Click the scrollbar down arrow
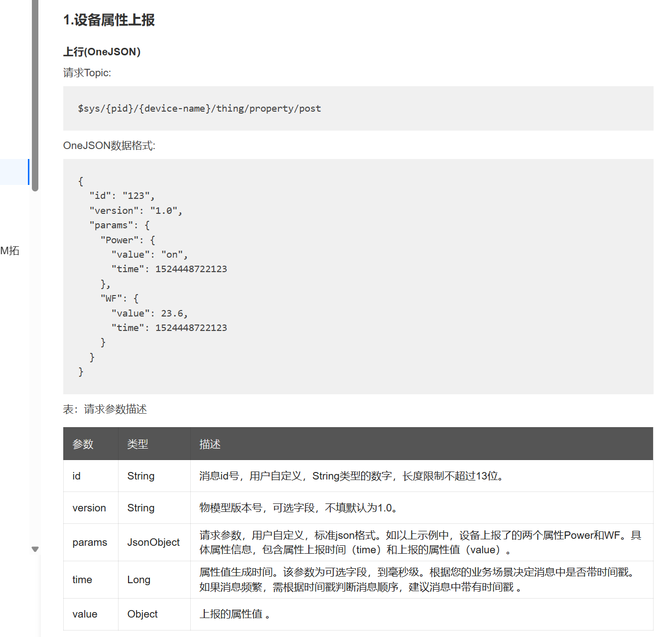Screen dimensions: 672x637 point(35,549)
